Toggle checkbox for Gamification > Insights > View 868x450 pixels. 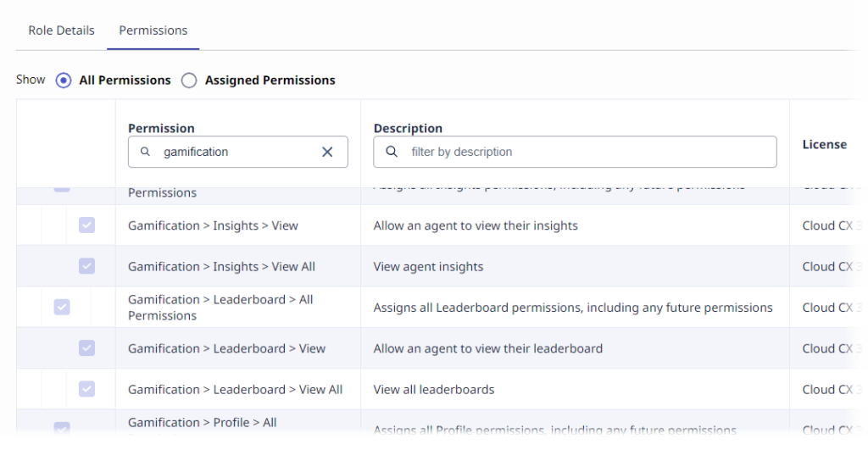86,225
